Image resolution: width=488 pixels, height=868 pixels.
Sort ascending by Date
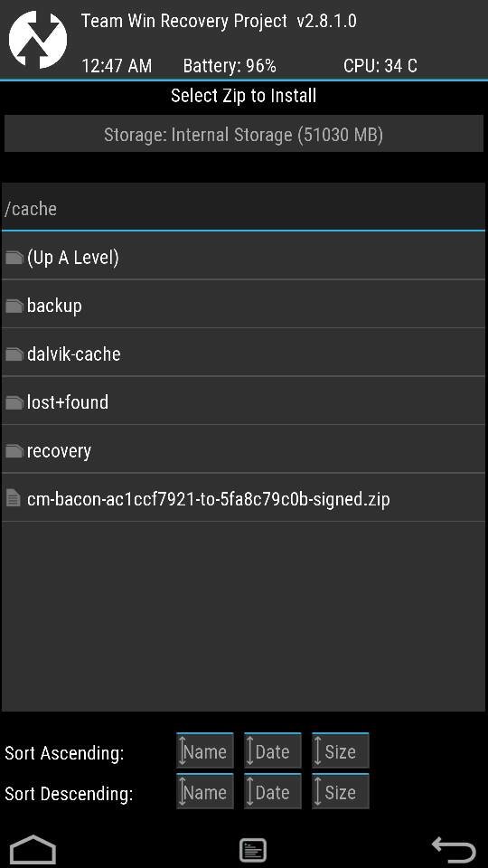[x=273, y=750]
